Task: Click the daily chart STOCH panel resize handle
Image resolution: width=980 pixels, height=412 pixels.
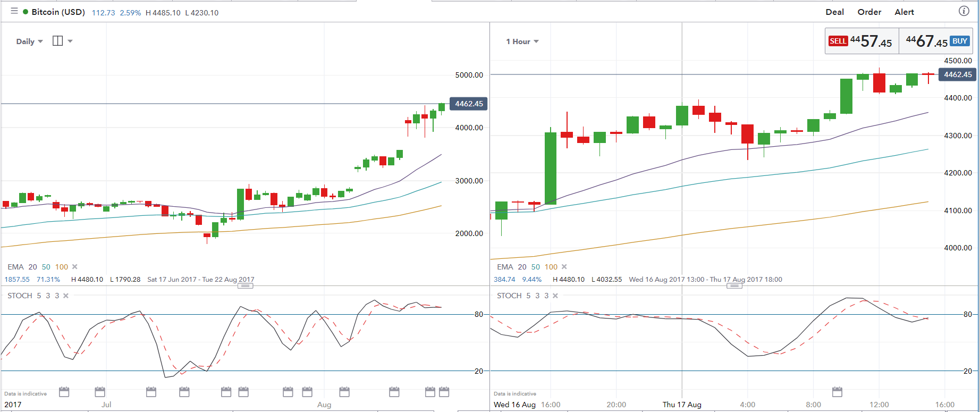Action: tap(245, 286)
